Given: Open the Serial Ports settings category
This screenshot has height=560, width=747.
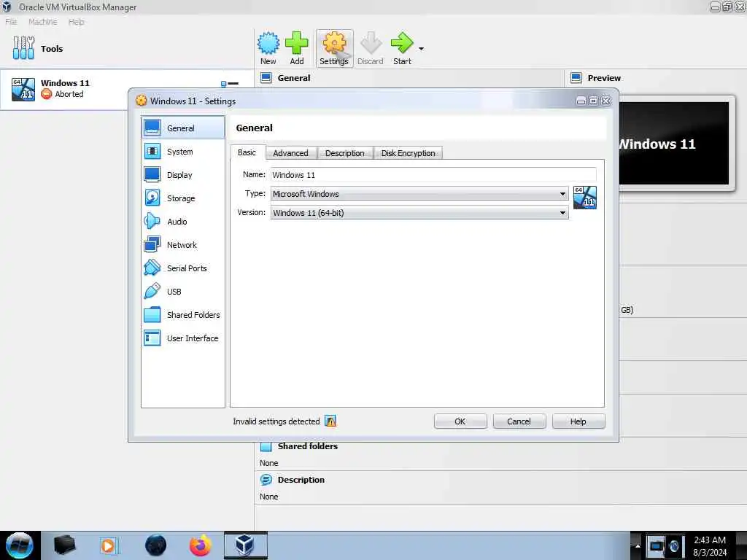Looking at the screenshot, I should [x=183, y=268].
